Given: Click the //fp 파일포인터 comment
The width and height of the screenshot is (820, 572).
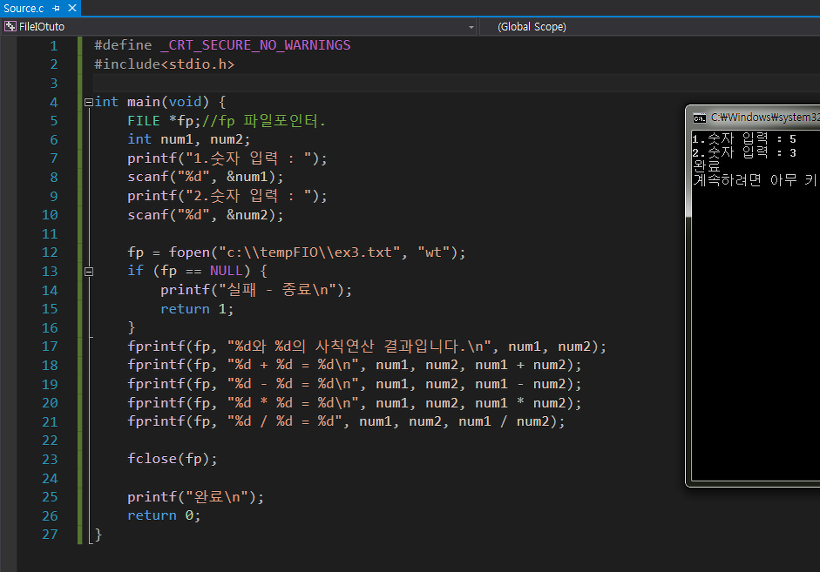Looking at the screenshot, I should pyautogui.click(x=264, y=121).
